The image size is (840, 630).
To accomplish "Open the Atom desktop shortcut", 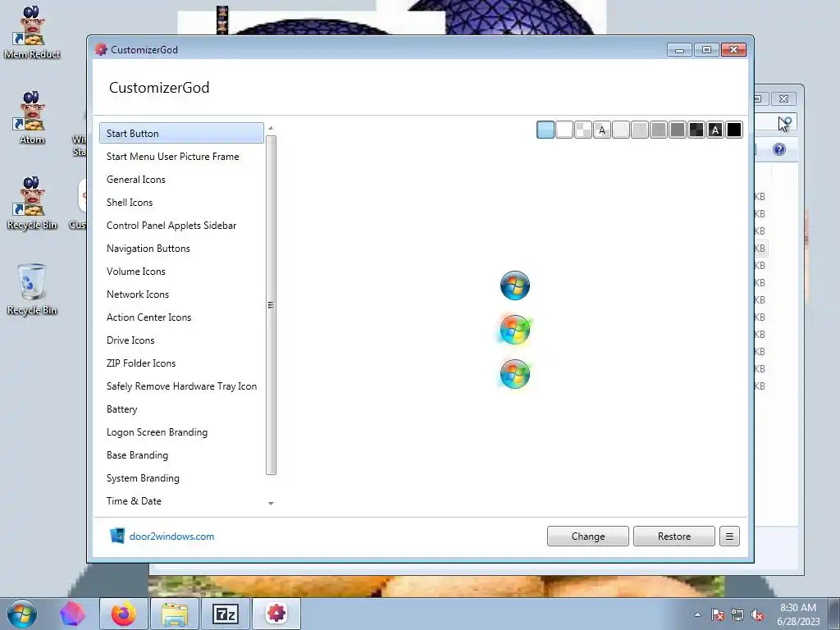I will [32, 118].
